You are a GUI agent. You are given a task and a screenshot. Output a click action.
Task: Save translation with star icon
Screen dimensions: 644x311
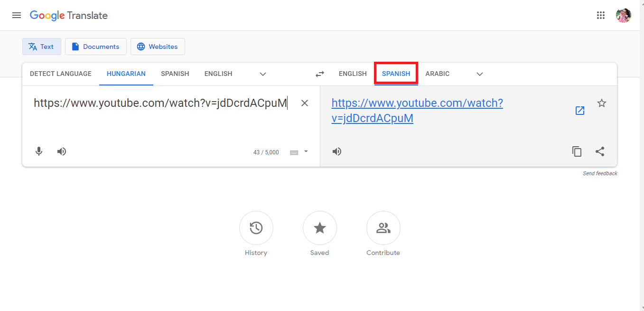(x=602, y=103)
